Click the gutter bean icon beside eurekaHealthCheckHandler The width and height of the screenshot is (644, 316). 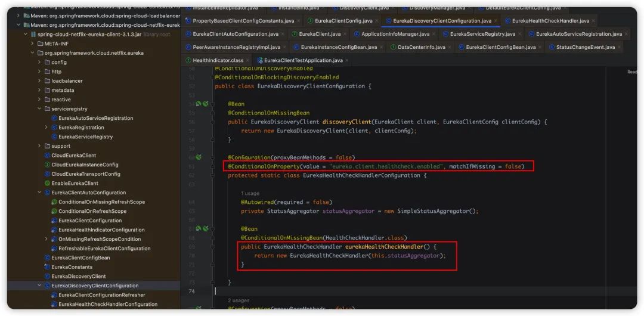199,228
